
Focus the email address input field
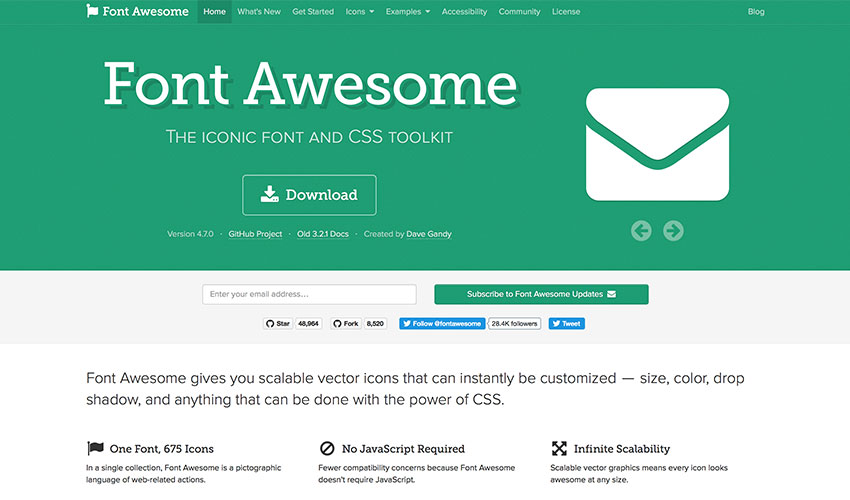[310, 294]
